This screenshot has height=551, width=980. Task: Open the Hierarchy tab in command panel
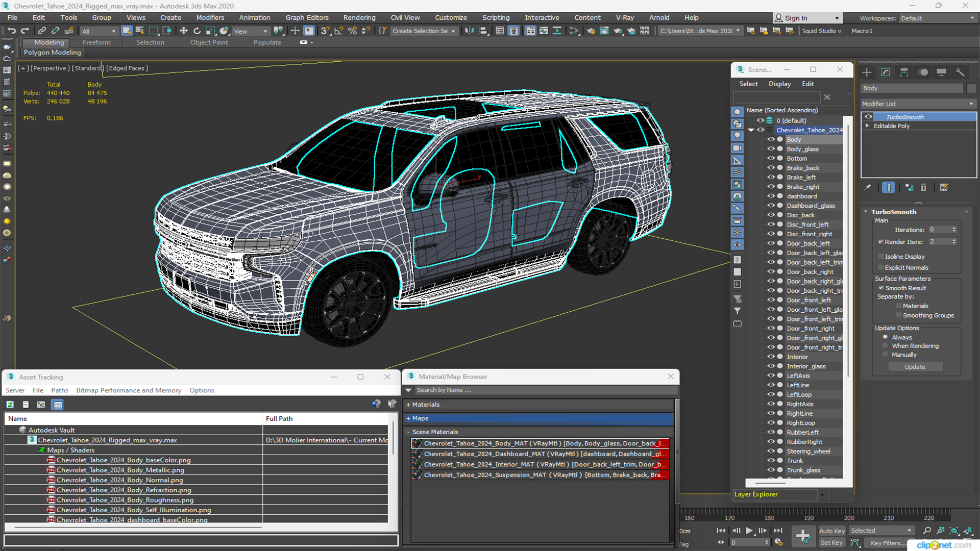coord(904,72)
